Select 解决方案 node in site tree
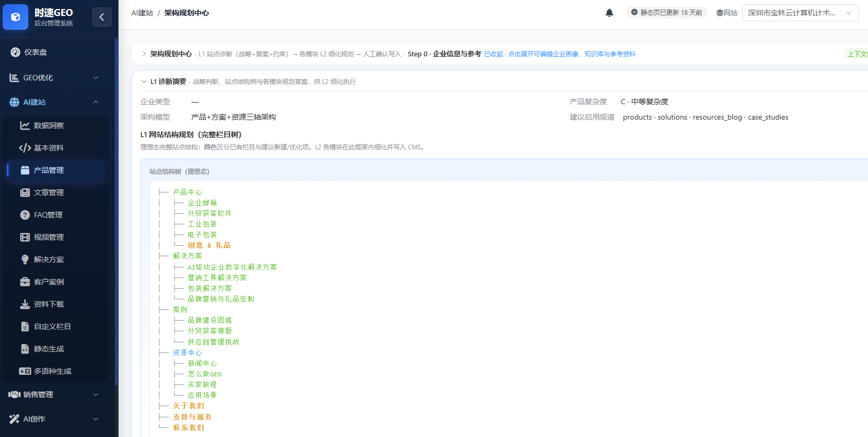This screenshot has height=437, width=868. (188, 256)
